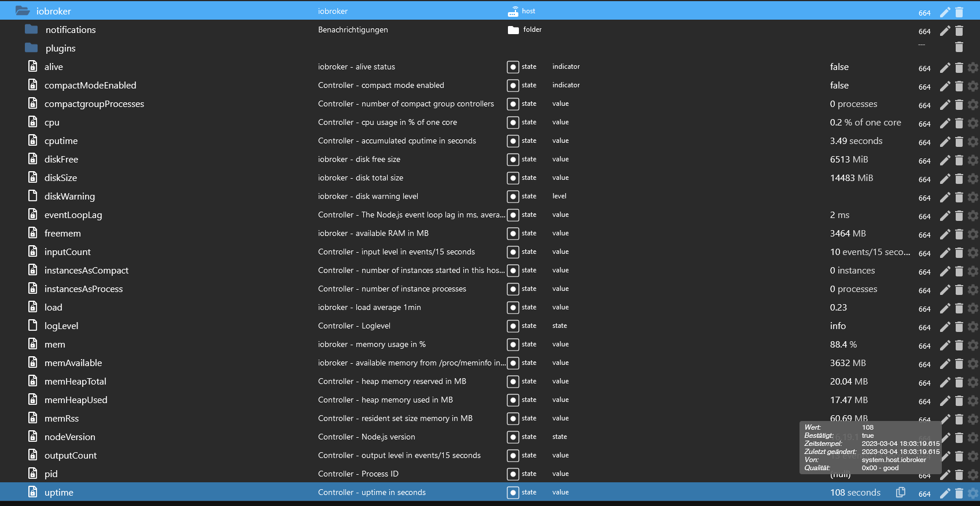Click the '17.47 MB' value
This screenshot has width=980, height=506.
(849, 400)
